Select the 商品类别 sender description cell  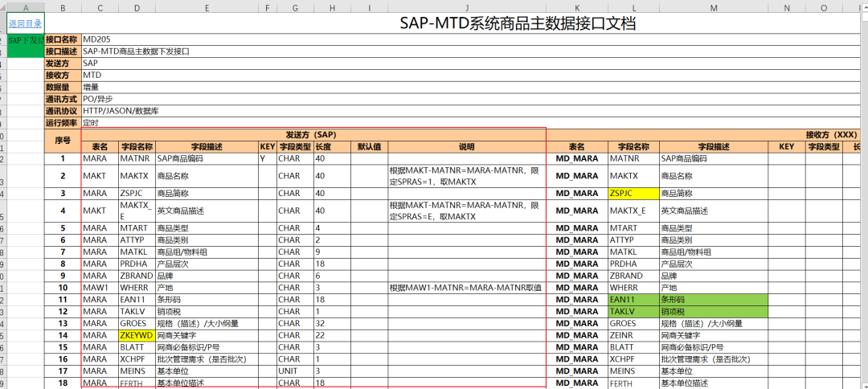click(x=207, y=240)
